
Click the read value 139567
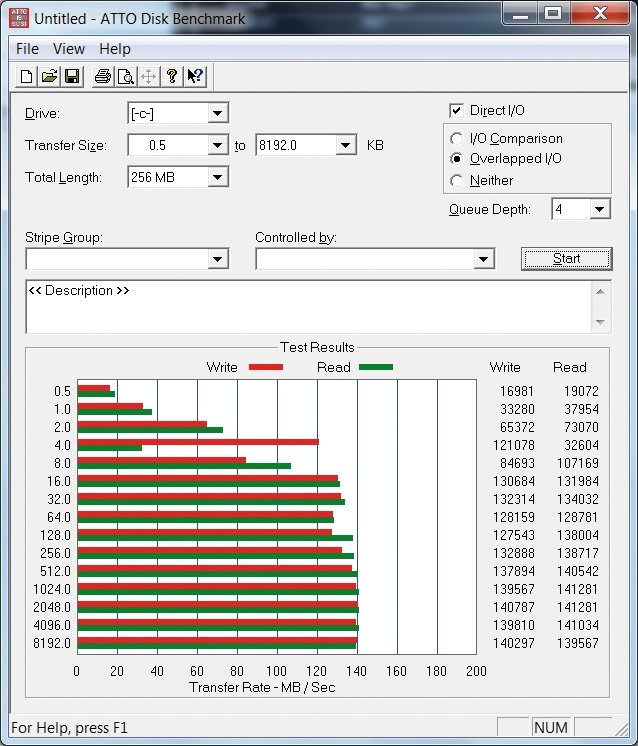(x=578, y=643)
